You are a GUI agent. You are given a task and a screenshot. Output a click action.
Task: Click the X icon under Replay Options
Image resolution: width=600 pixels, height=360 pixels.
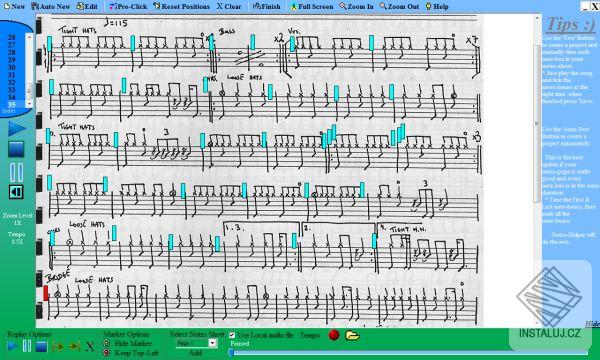[x=90, y=347]
